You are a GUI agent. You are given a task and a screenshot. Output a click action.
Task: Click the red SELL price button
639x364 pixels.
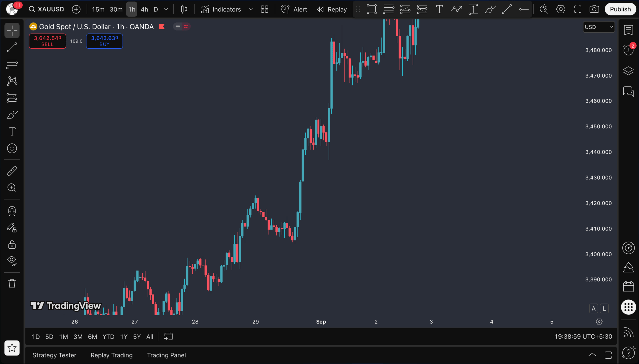(47, 41)
